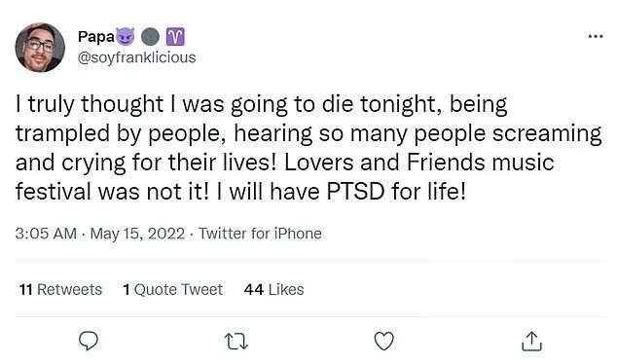Click the gray circle emoji beside Papa
Screen dimensions: 617x364
pyautogui.click(x=150, y=37)
